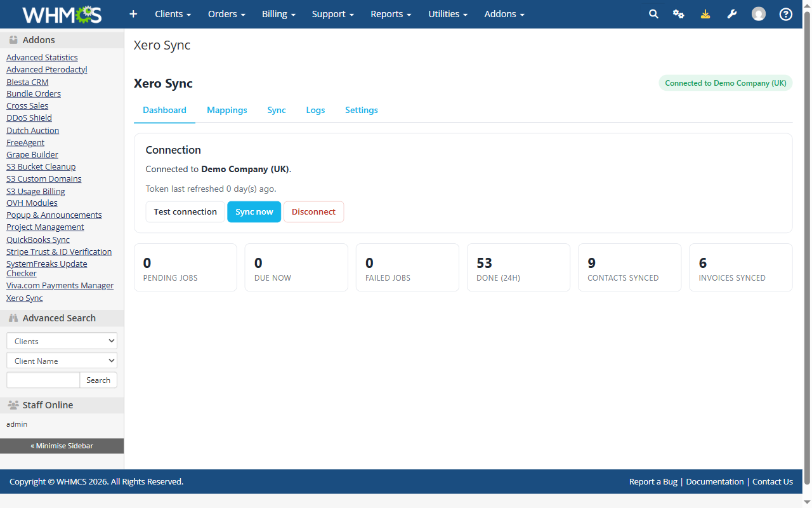Click the yellow download updates icon
This screenshot has width=812, height=508.
(x=705, y=14)
